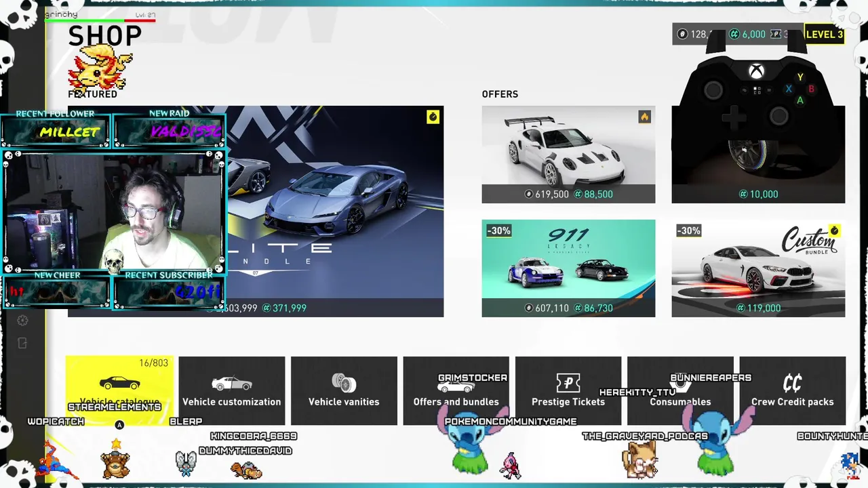Click the Bucks currency icon in the top bar
Viewport: 868px width, 488px height.
(683, 35)
